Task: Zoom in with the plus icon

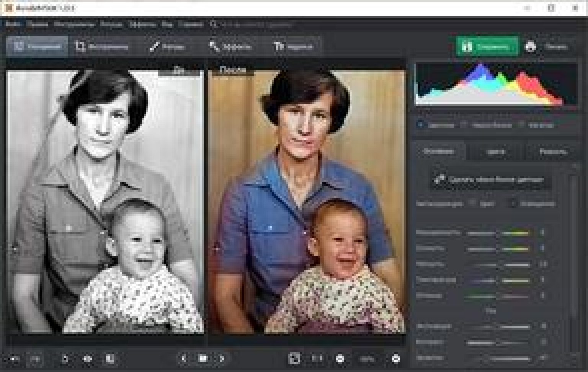Action: tap(396, 359)
